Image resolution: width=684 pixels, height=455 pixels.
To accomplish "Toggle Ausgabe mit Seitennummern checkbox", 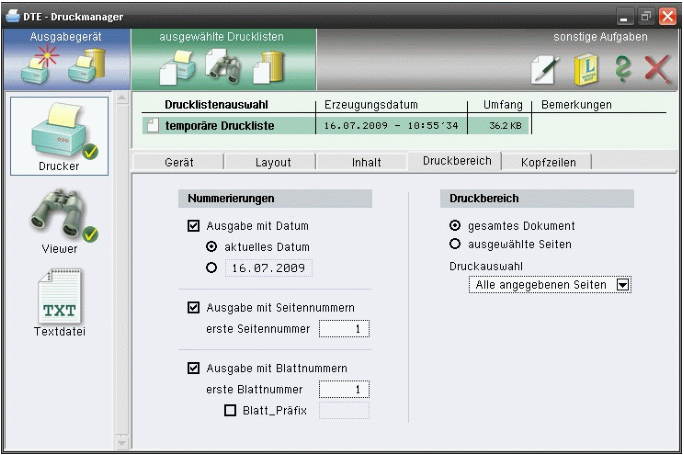I will click(x=194, y=307).
